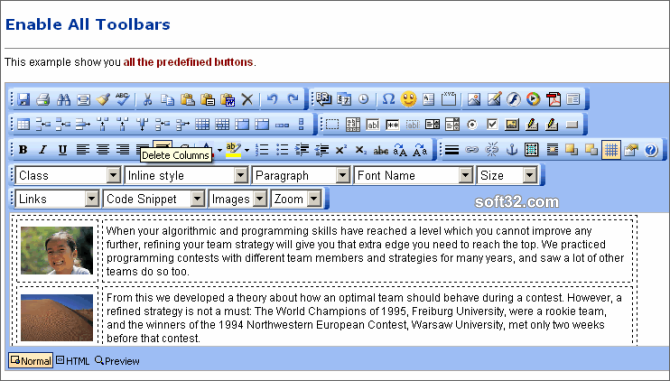Click the black X Delete icon
The width and height of the screenshot is (670, 381).
click(x=247, y=100)
